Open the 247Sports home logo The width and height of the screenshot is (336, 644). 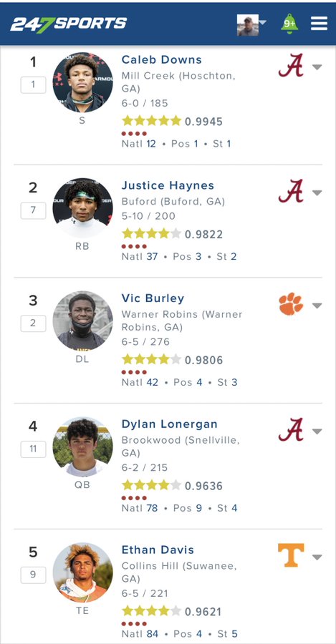69,24
